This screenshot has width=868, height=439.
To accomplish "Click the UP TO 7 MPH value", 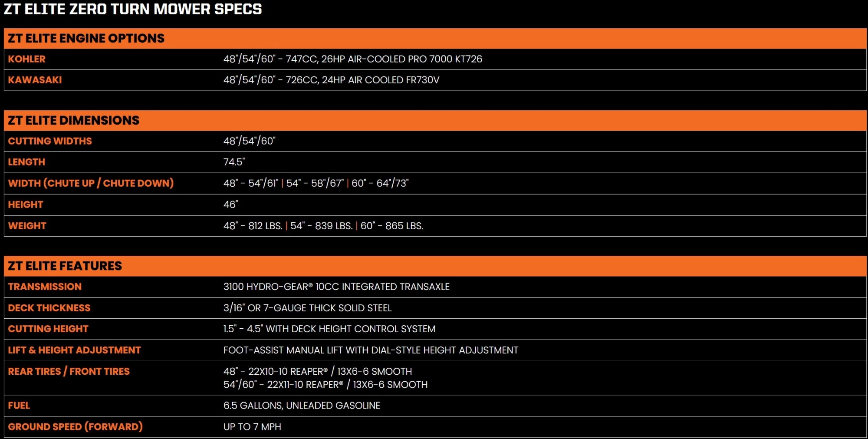I will (x=253, y=427).
